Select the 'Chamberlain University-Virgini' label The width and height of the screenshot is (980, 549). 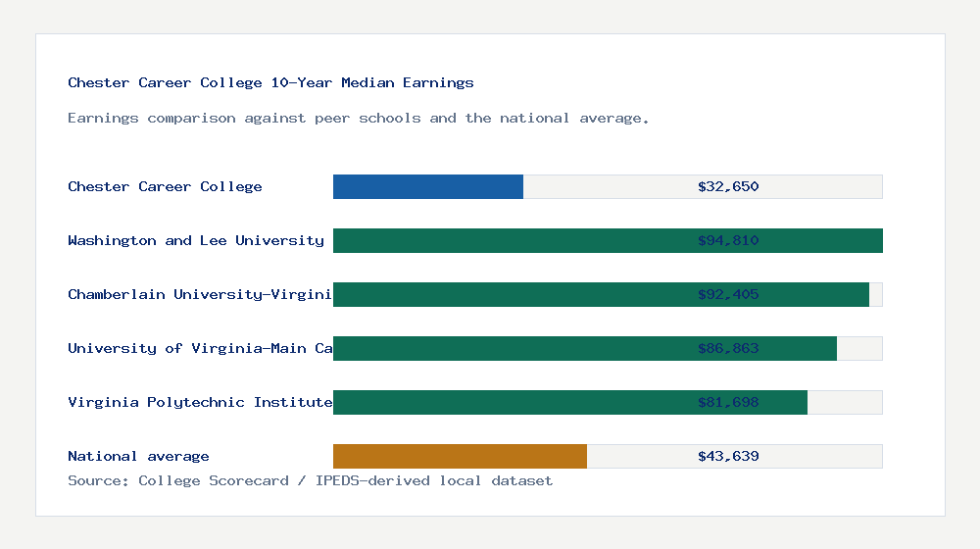(200, 294)
